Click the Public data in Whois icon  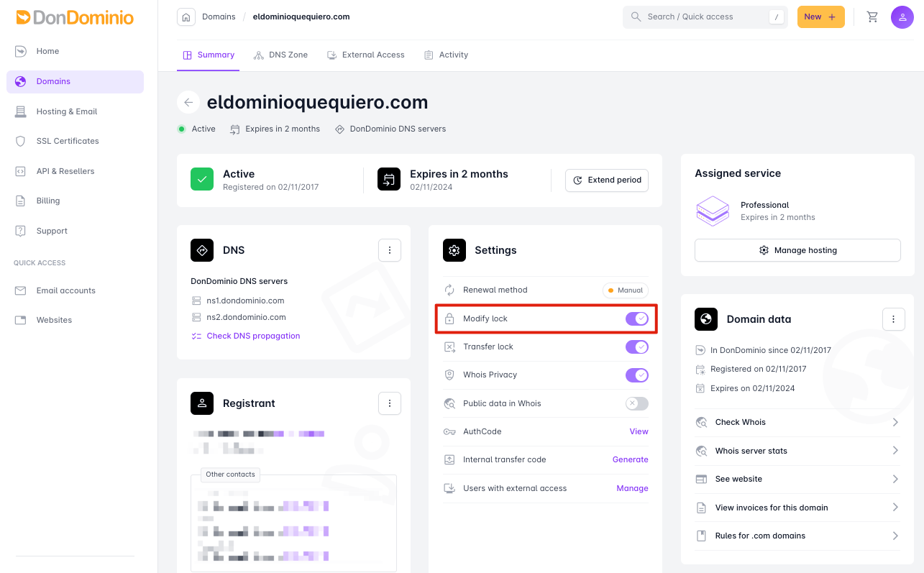[x=449, y=403]
